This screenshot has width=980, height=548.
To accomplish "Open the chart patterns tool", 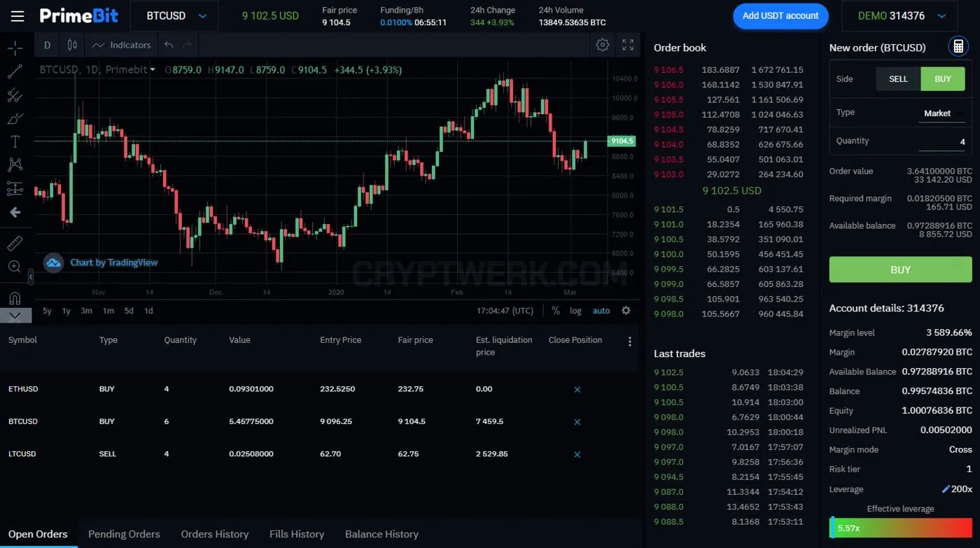I will tap(15, 165).
